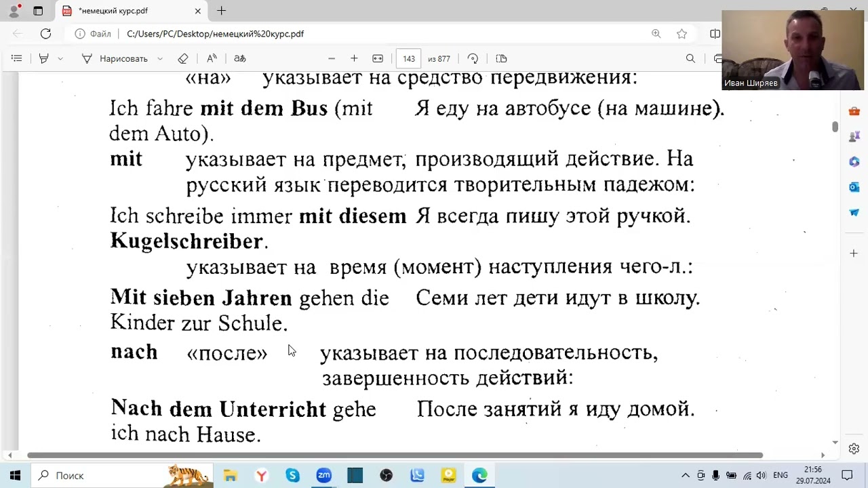
Task: Click the Поиск taskbar search box
Action: click(x=122, y=475)
